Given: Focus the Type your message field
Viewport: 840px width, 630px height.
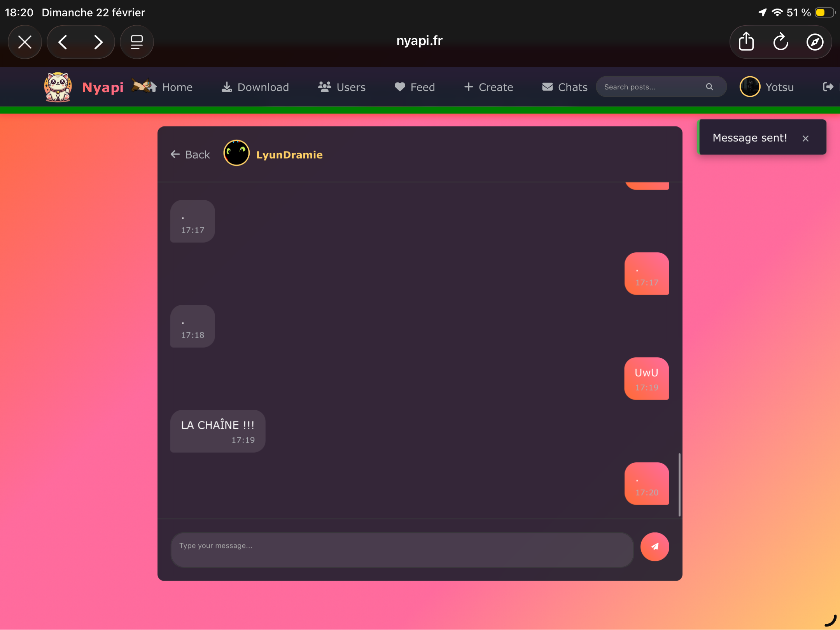Looking at the screenshot, I should click(402, 549).
